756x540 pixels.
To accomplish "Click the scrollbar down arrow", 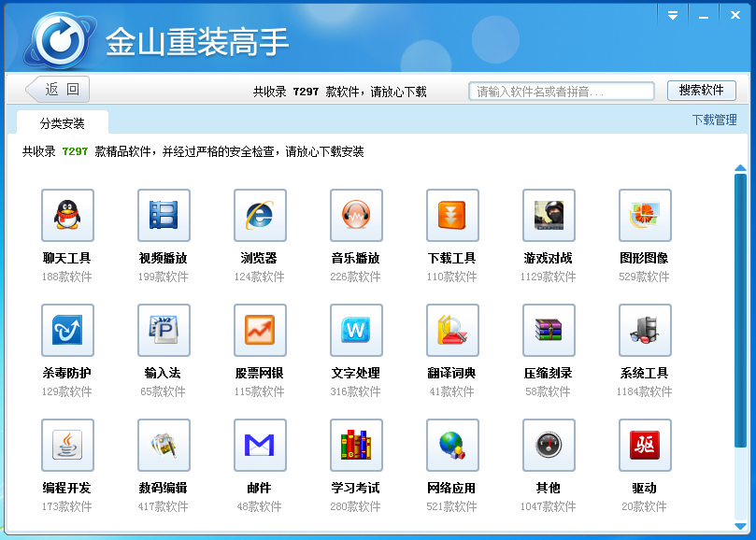I will pyautogui.click(x=740, y=528).
